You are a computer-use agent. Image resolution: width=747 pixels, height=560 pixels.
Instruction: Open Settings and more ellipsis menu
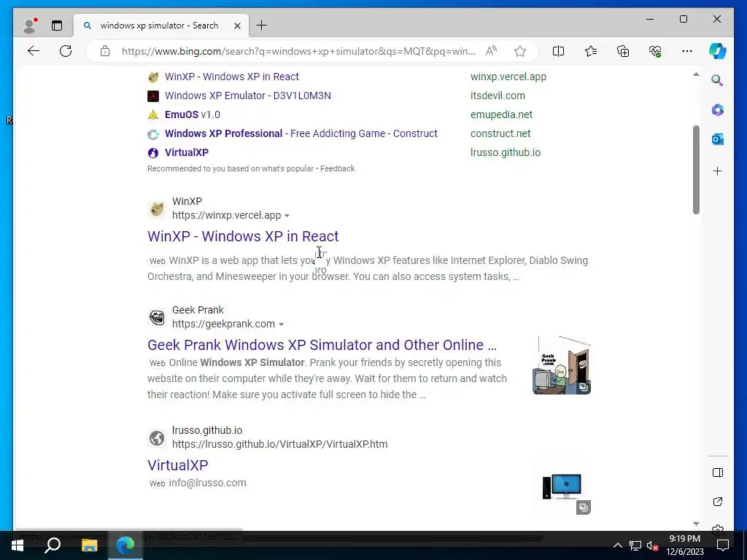pyautogui.click(x=687, y=51)
